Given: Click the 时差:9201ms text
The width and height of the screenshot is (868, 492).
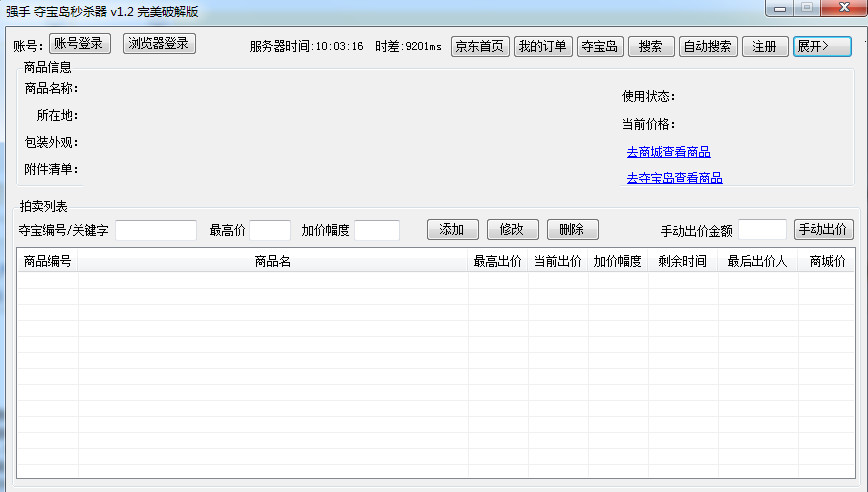Looking at the screenshot, I should 409,46.
